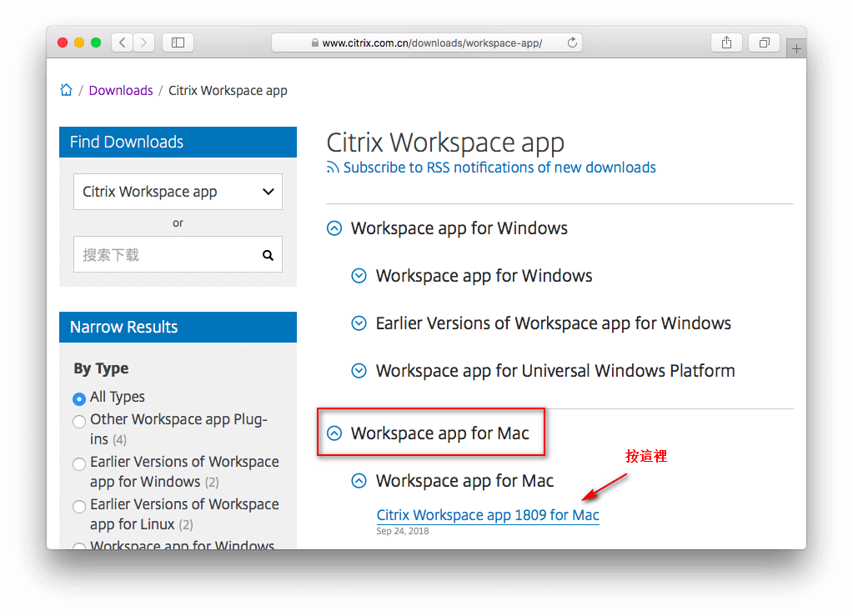The width and height of the screenshot is (853, 616).
Task: Click the home icon in the breadcrumb
Action: [x=67, y=90]
